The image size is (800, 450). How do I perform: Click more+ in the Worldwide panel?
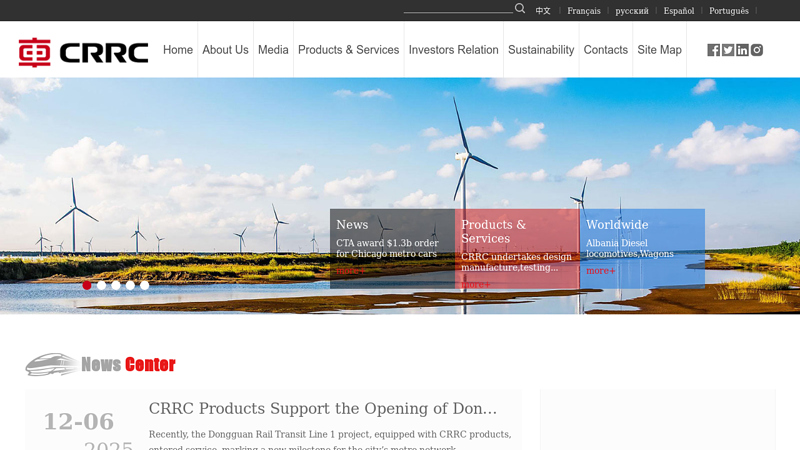click(601, 271)
